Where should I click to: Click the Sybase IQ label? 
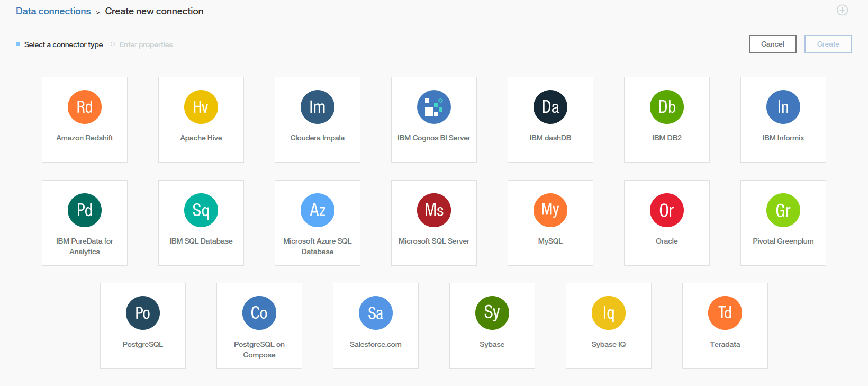coord(609,344)
